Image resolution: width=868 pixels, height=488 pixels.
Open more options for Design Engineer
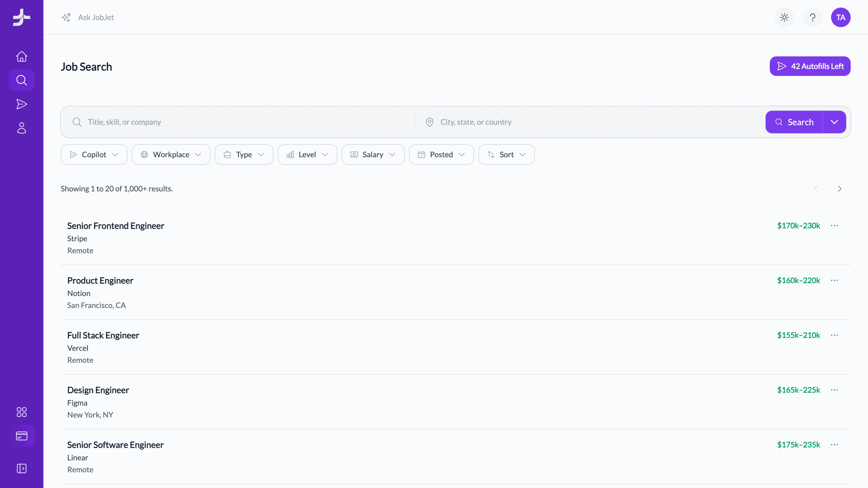tap(834, 390)
